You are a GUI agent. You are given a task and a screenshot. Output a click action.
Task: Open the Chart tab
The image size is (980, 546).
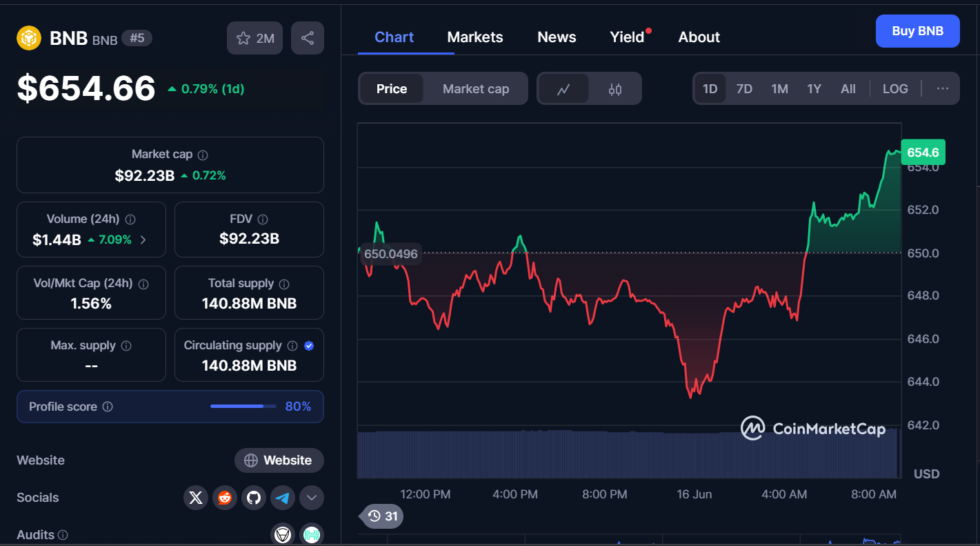tap(394, 37)
